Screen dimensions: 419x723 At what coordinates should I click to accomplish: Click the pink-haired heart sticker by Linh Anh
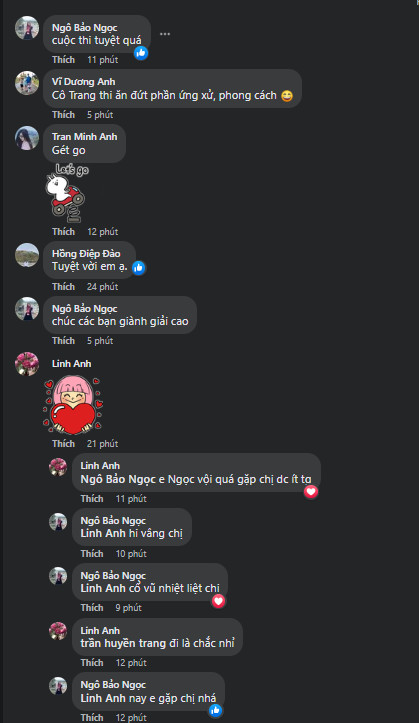click(73, 406)
